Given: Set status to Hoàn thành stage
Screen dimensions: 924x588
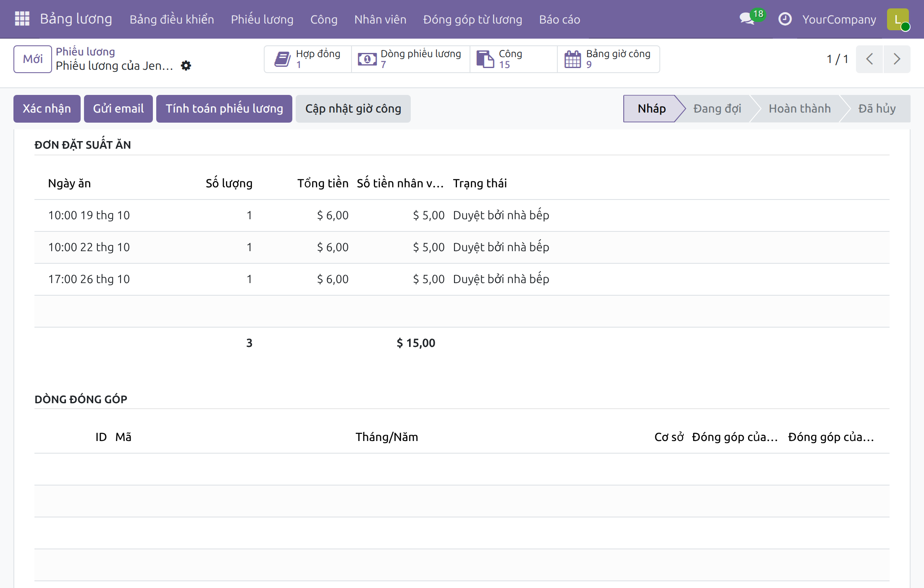Looking at the screenshot, I should pyautogui.click(x=800, y=109).
